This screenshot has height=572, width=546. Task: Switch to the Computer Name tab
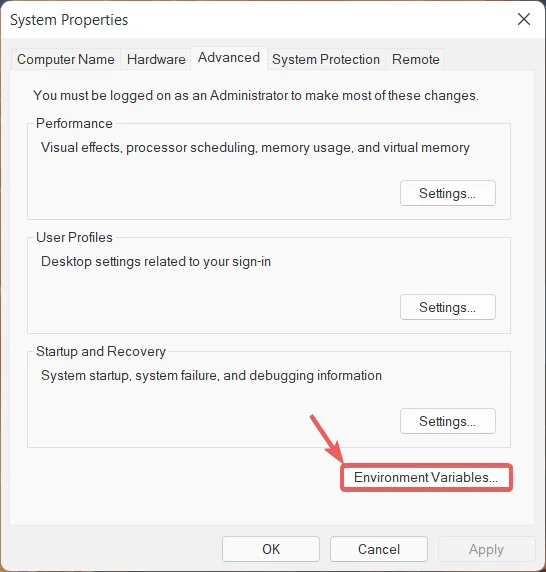(x=66, y=59)
